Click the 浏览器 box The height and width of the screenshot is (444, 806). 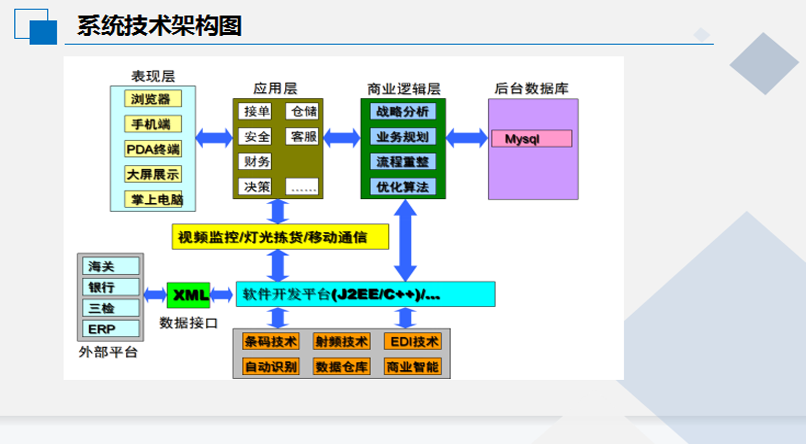[x=153, y=99]
